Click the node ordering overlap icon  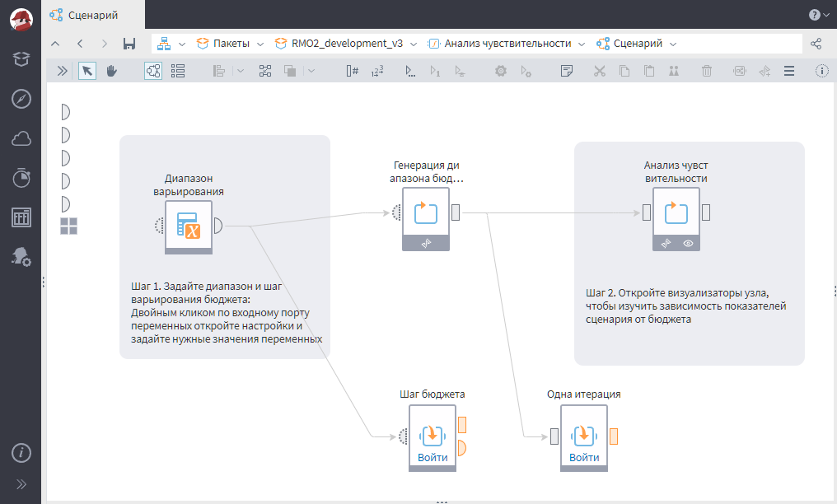pos(290,71)
